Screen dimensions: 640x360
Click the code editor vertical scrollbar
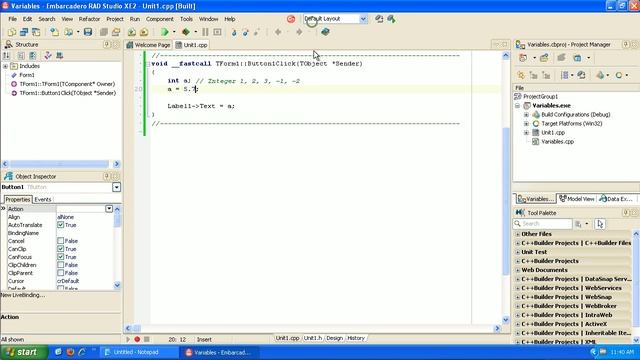click(506, 188)
